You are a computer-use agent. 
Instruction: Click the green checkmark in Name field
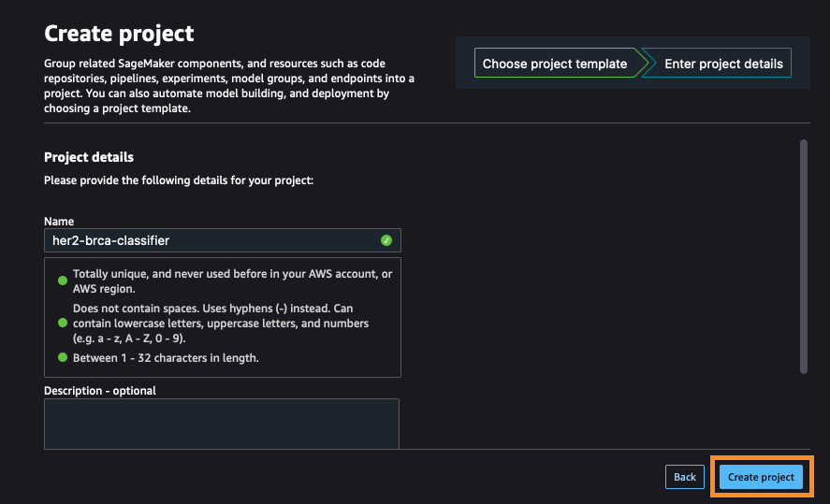[386, 240]
